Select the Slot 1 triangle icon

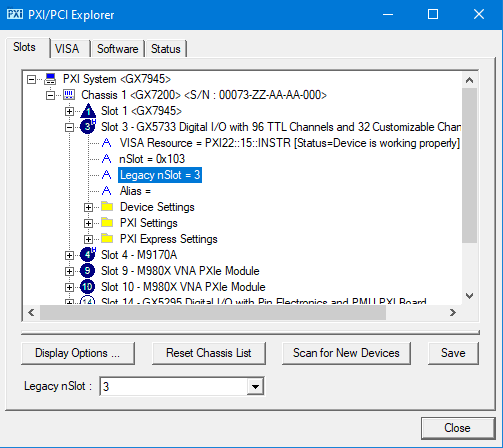point(88,111)
